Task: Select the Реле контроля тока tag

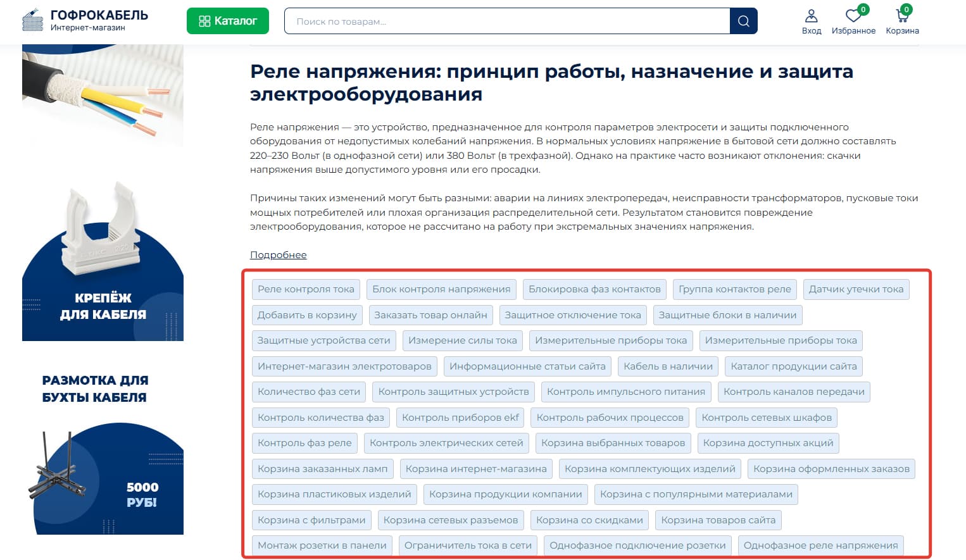Action: (306, 289)
